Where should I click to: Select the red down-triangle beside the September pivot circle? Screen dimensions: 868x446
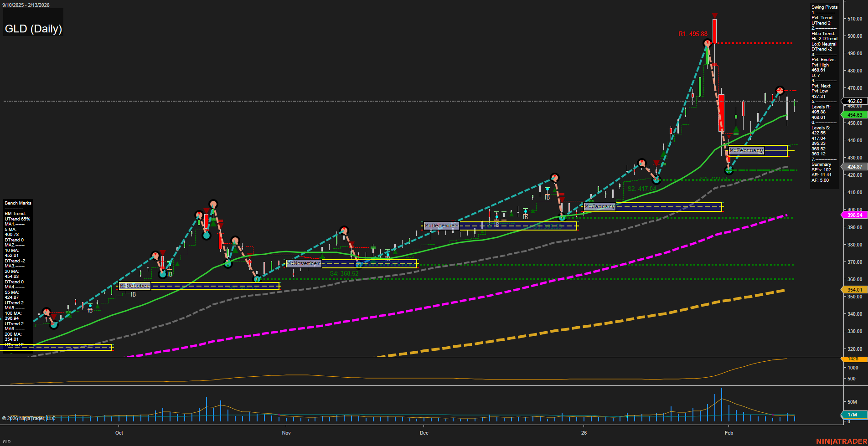click(x=54, y=316)
